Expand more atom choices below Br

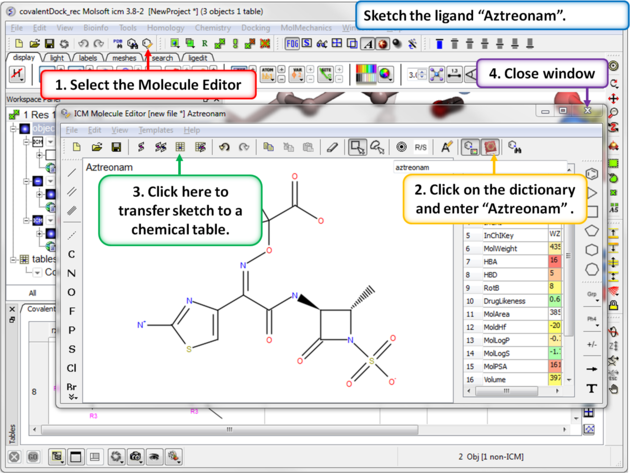(x=72, y=397)
